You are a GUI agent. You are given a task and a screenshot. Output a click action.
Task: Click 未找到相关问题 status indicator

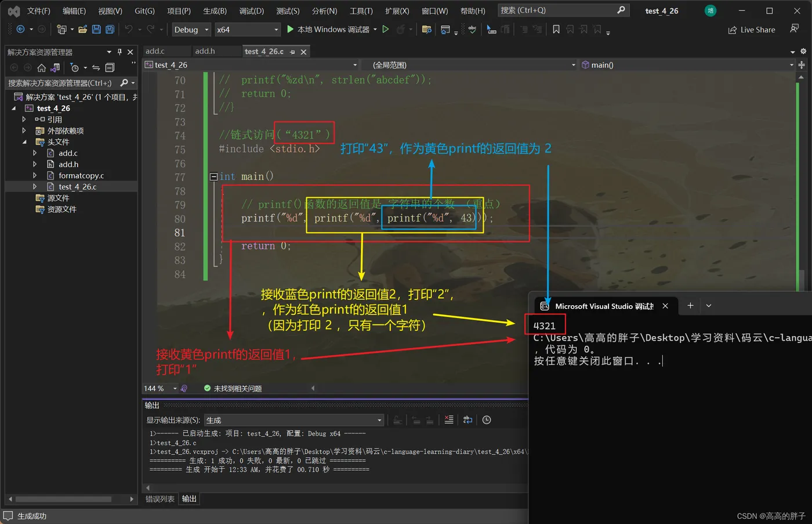click(x=233, y=388)
